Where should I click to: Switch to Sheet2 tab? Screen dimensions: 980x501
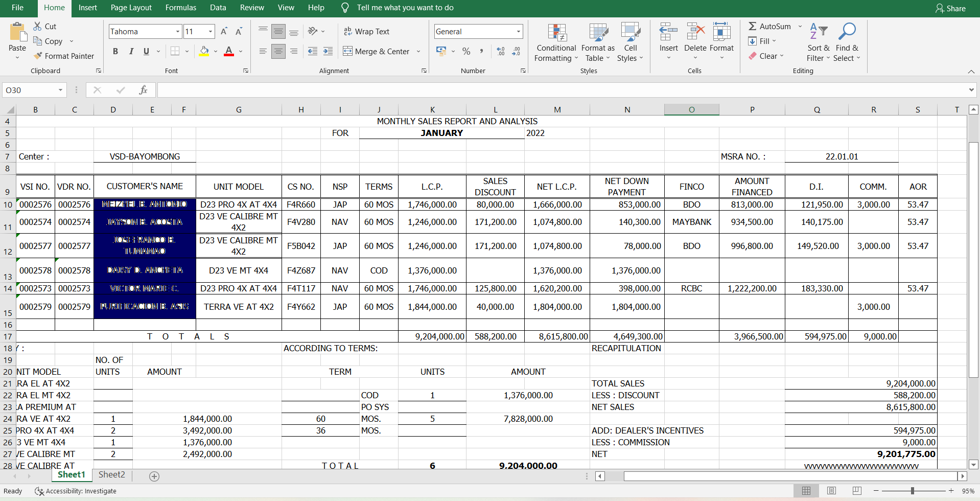112,475
